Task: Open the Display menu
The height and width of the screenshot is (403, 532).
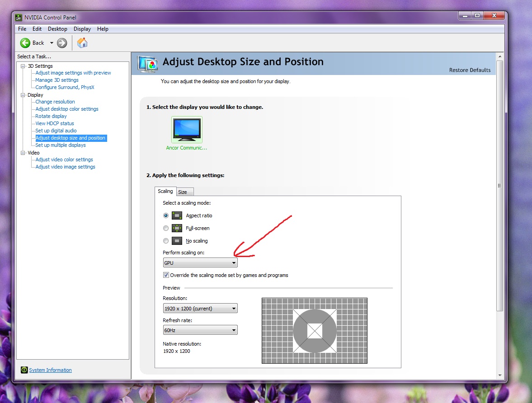Action: point(82,29)
